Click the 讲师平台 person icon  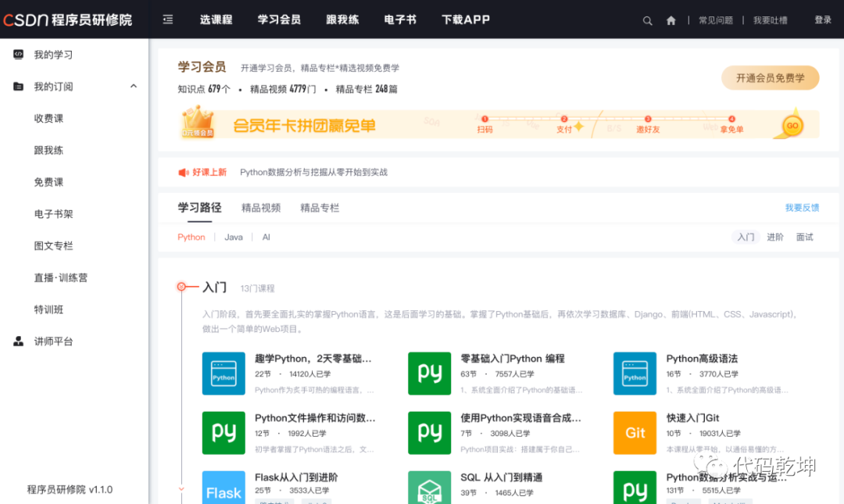pos(18,341)
